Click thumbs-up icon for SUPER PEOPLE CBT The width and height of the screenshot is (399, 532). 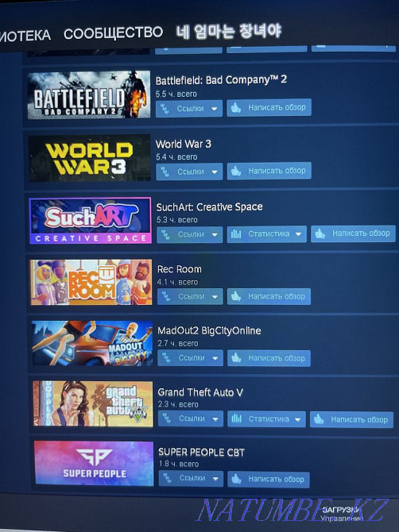point(236,479)
